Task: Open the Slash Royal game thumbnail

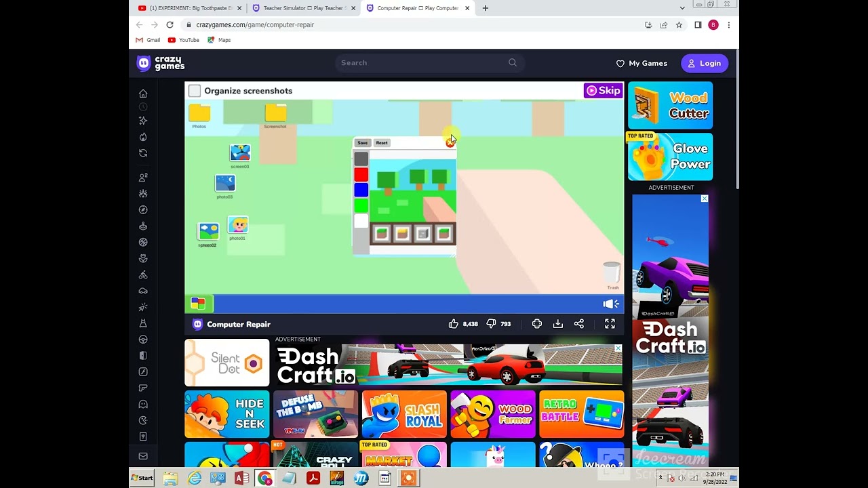Action: click(404, 414)
